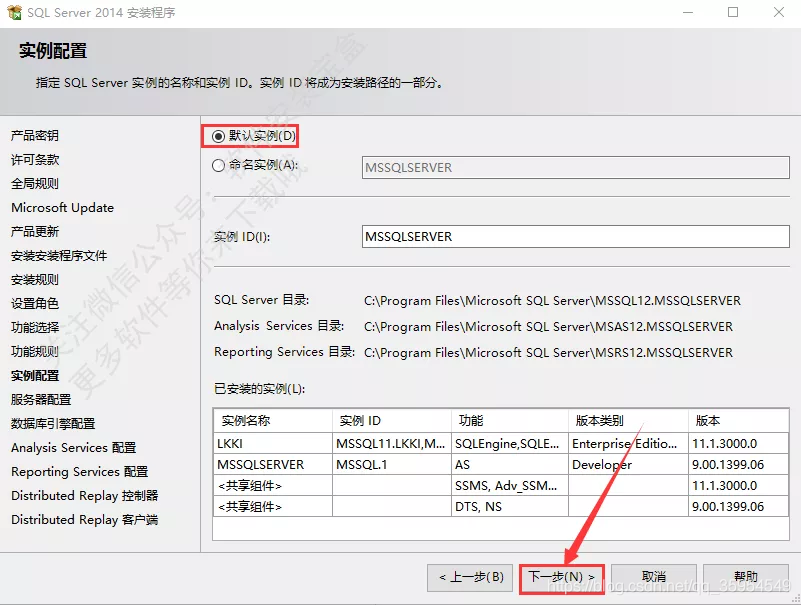Screen dimensions: 801x605
Task: Click the named instance MSSQLSERVER field
Action: [576, 168]
